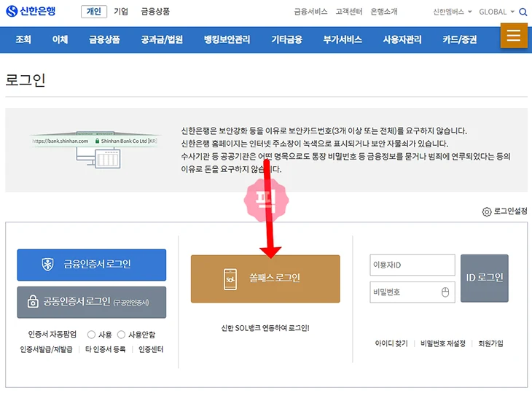Open the 조회 menu
Image resolution: width=532 pixels, height=401 pixels.
click(23, 39)
